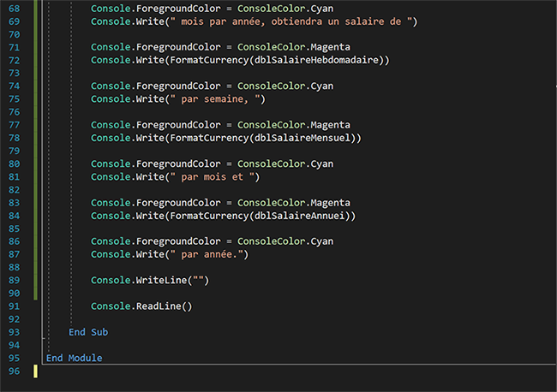Click line number 79 in the gutter
This screenshot has width=557, height=392.
(15, 151)
